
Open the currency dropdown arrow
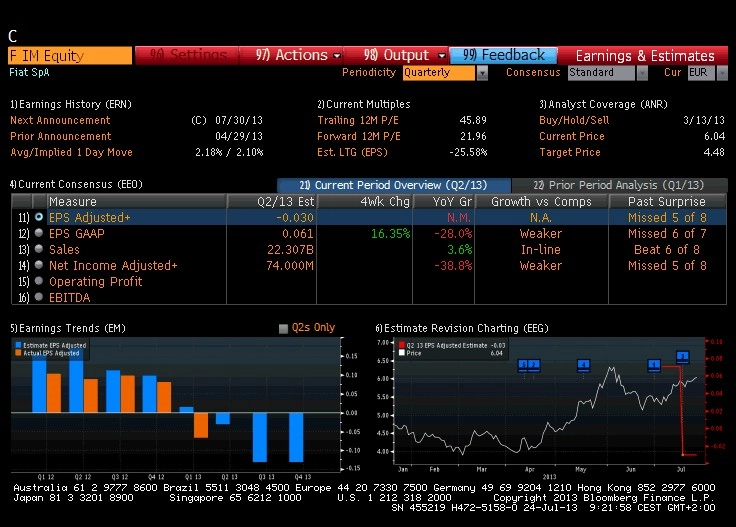(x=722, y=73)
